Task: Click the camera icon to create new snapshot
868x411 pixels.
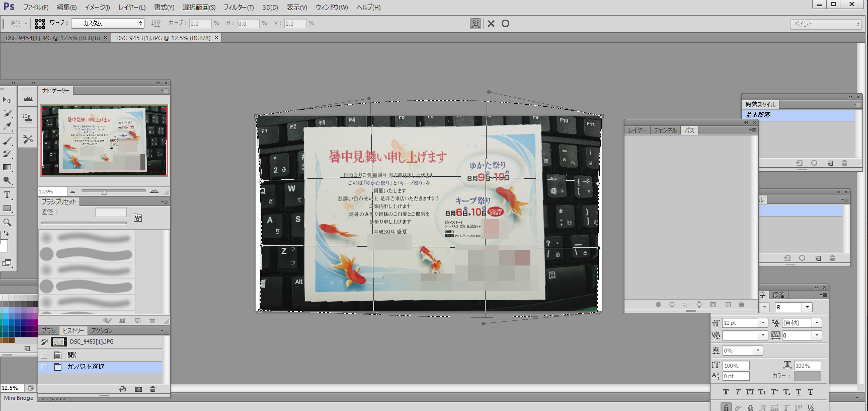Action: pyautogui.click(x=138, y=389)
